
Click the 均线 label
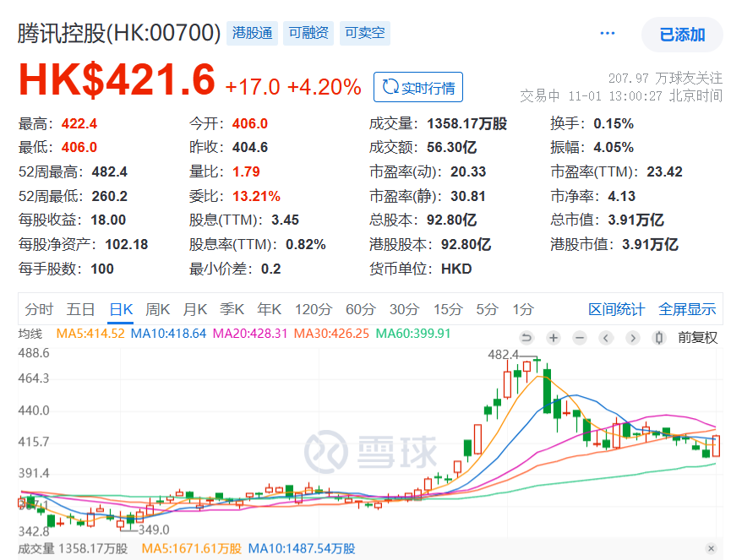(30, 334)
